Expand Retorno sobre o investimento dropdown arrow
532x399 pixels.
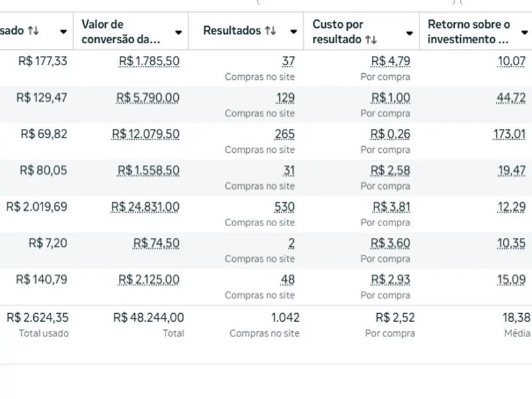coord(524,32)
